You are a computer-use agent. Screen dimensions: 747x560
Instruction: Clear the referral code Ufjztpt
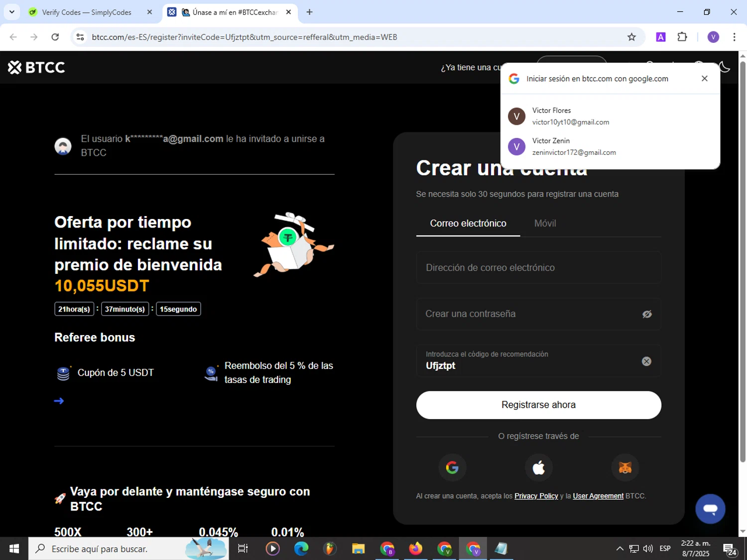click(x=646, y=361)
